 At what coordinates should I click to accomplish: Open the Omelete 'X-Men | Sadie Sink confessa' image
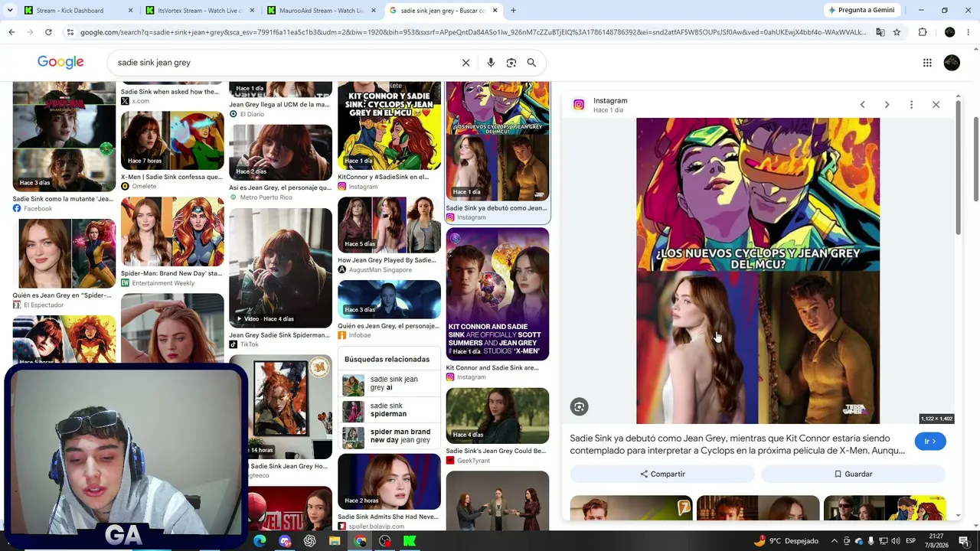click(x=172, y=141)
